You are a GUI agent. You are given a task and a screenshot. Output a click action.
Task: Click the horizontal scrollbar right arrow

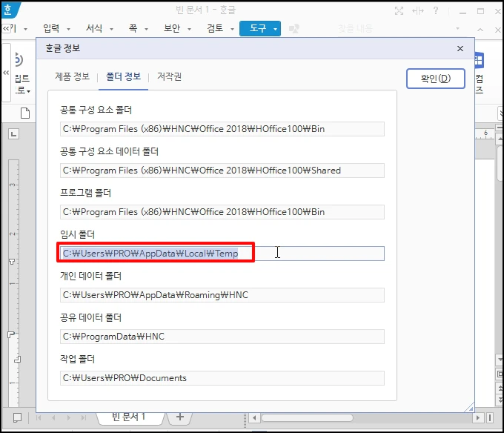(x=477, y=418)
